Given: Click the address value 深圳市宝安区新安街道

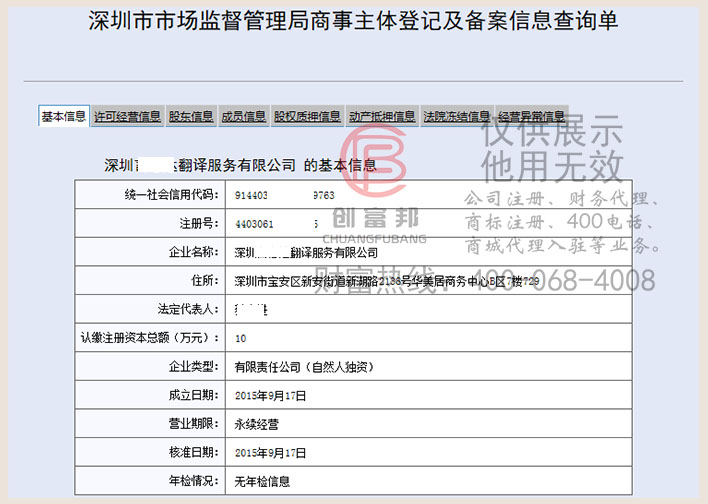Looking at the screenshot, I should (387, 281).
